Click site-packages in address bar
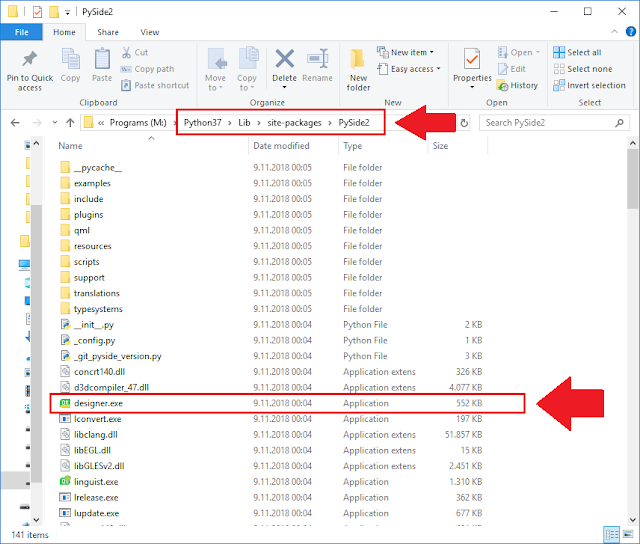The image size is (640, 544). (x=294, y=122)
